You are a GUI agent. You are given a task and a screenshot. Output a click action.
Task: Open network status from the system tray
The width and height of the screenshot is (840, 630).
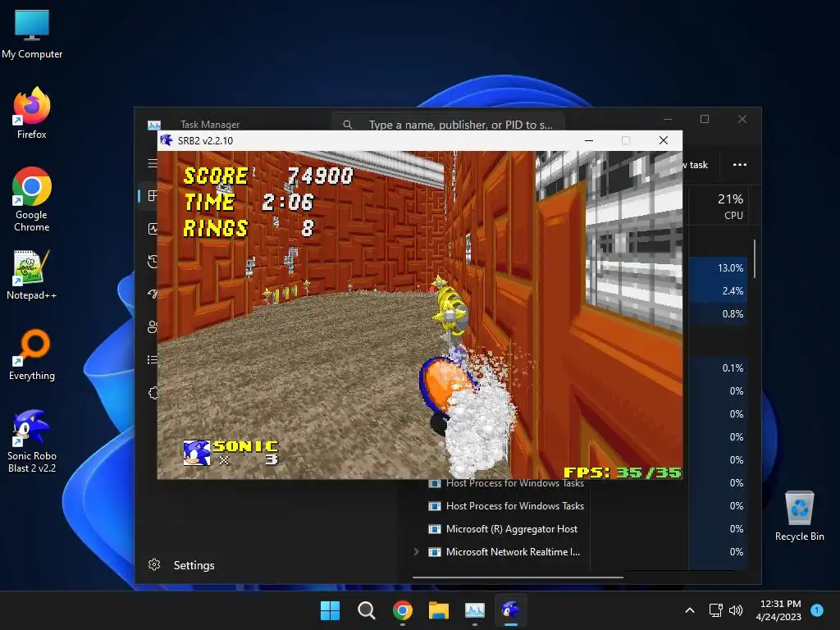point(715,610)
